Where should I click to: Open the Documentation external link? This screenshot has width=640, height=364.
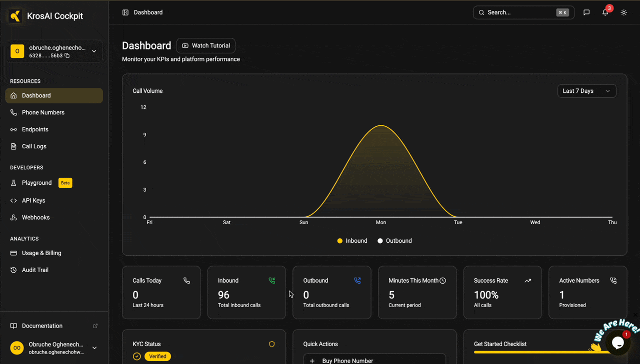[x=54, y=326]
